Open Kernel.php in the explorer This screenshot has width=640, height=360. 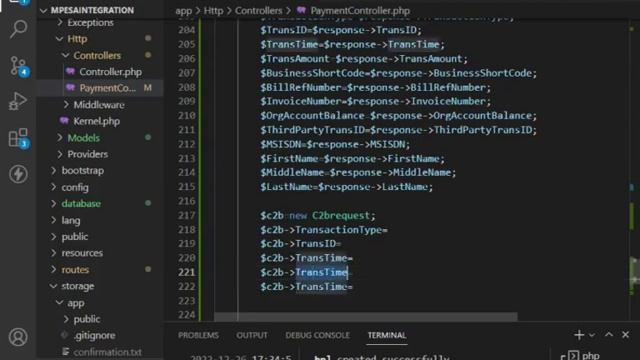tap(97, 121)
